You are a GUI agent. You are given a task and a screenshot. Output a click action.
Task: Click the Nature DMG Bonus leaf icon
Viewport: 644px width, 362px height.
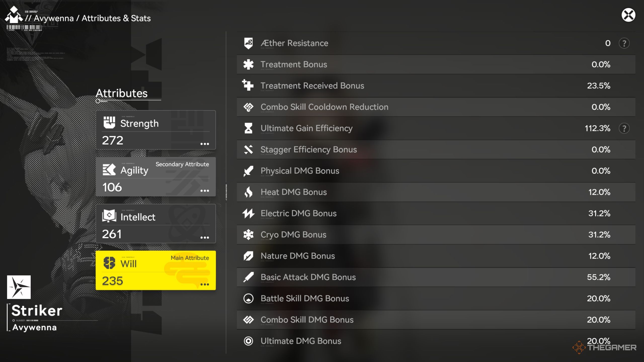248,256
